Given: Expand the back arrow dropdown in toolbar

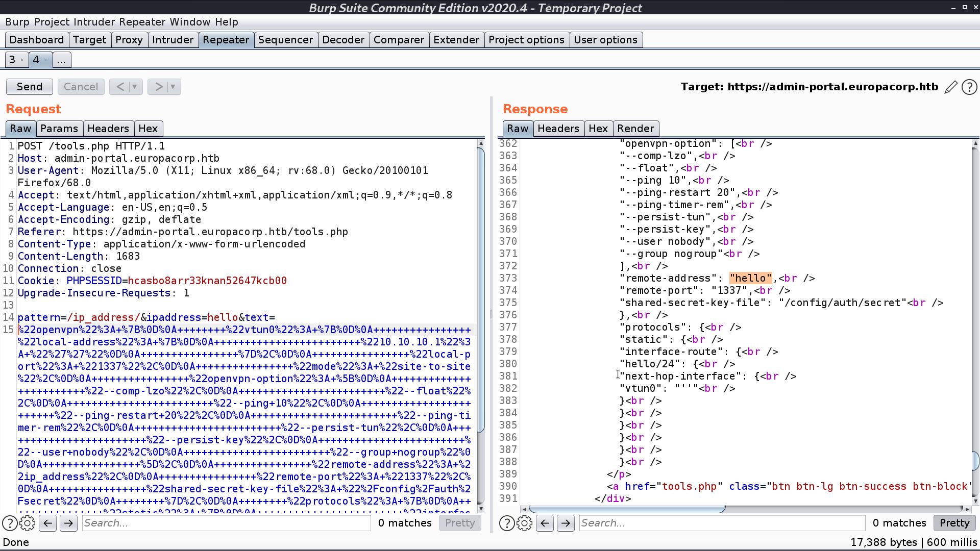Looking at the screenshot, I should (x=134, y=86).
